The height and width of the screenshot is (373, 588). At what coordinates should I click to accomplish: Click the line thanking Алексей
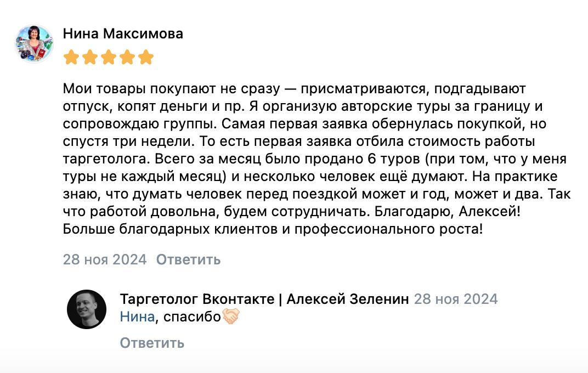(x=292, y=211)
